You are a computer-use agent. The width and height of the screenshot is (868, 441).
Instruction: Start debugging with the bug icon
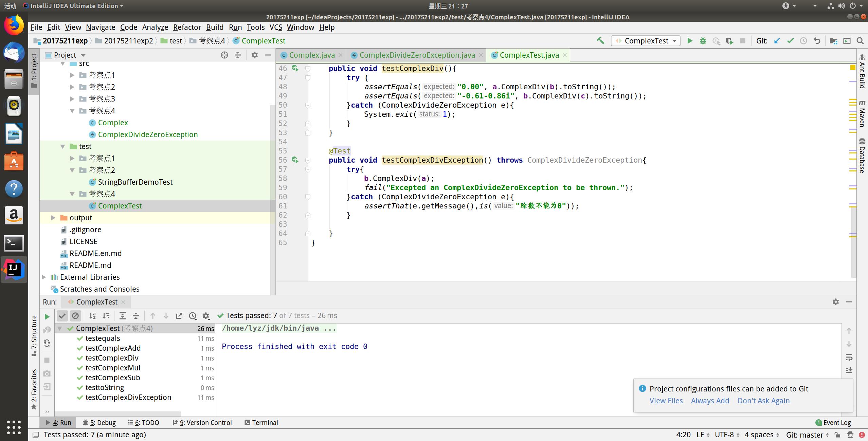click(703, 41)
